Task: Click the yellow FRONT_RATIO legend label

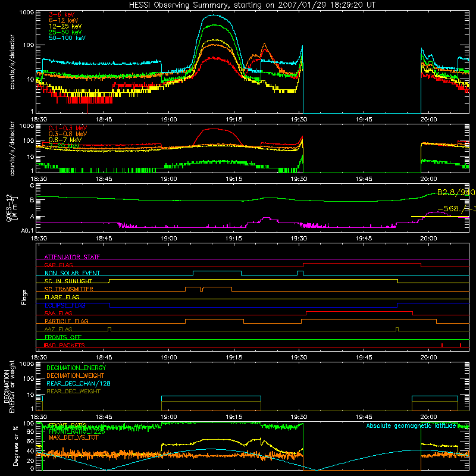Action: (x=68, y=425)
